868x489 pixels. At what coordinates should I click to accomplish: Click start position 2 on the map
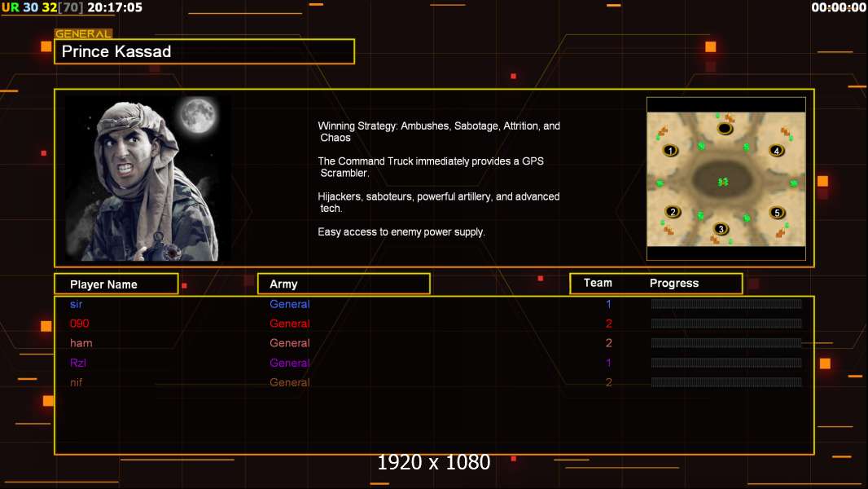(x=673, y=212)
